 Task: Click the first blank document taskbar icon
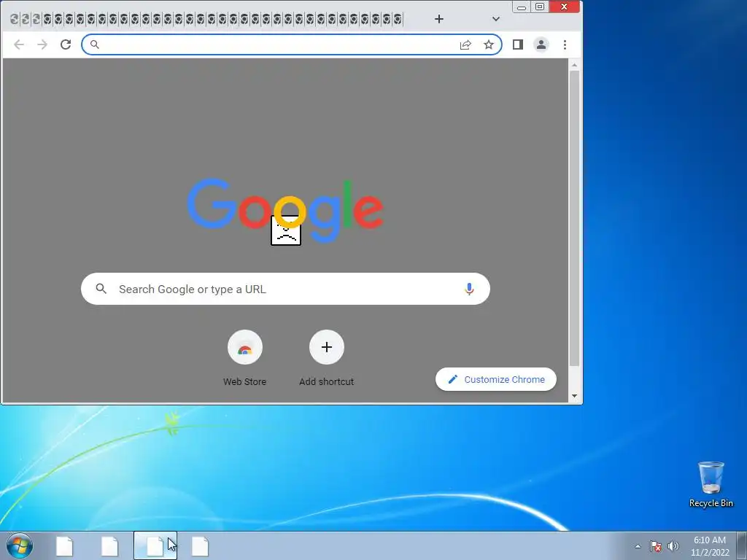pyautogui.click(x=65, y=546)
